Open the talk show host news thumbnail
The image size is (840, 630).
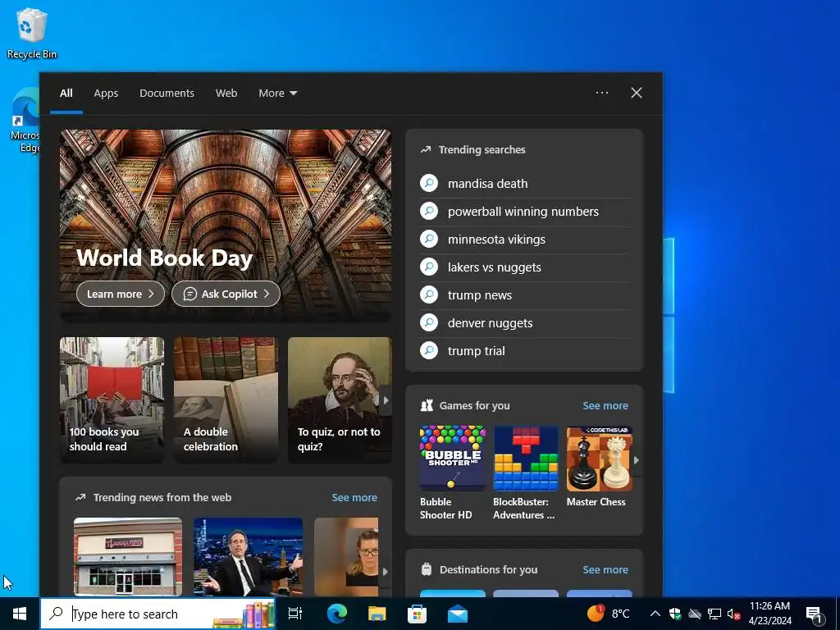point(248,557)
